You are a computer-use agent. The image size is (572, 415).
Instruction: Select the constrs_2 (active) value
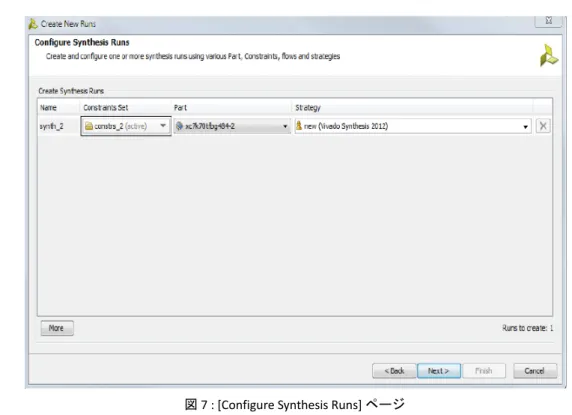coord(121,126)
